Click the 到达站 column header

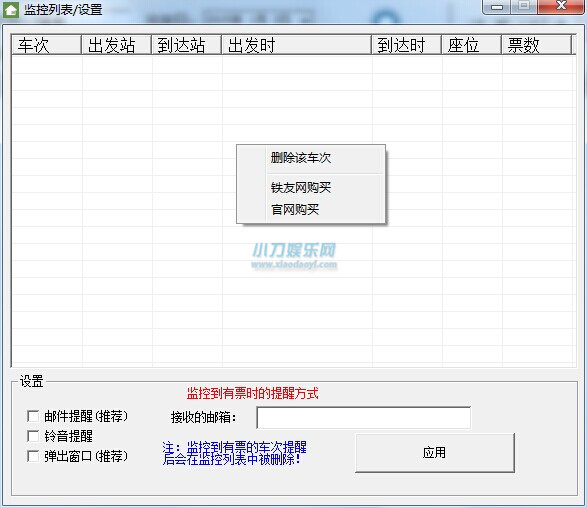(186, 45)
